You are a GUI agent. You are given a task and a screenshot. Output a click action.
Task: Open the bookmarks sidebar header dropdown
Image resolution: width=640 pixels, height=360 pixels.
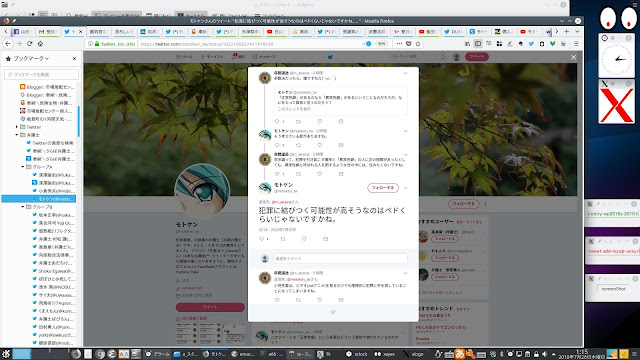point(31,59)
